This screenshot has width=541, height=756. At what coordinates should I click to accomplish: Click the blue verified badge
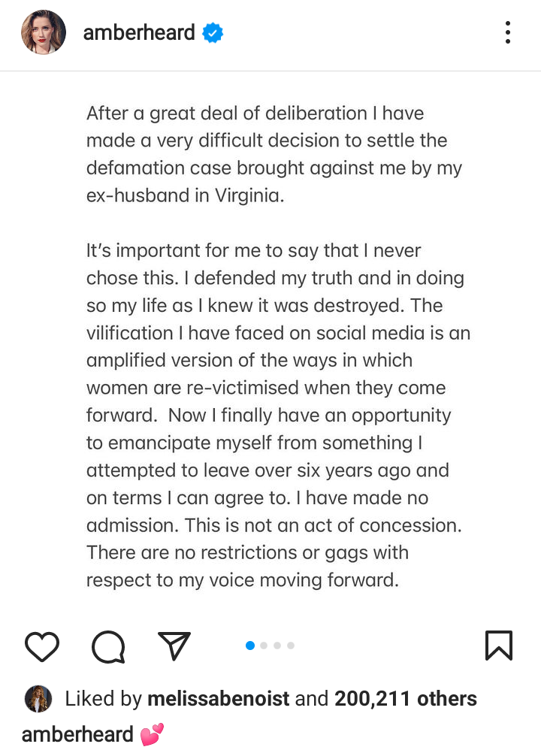213,33
